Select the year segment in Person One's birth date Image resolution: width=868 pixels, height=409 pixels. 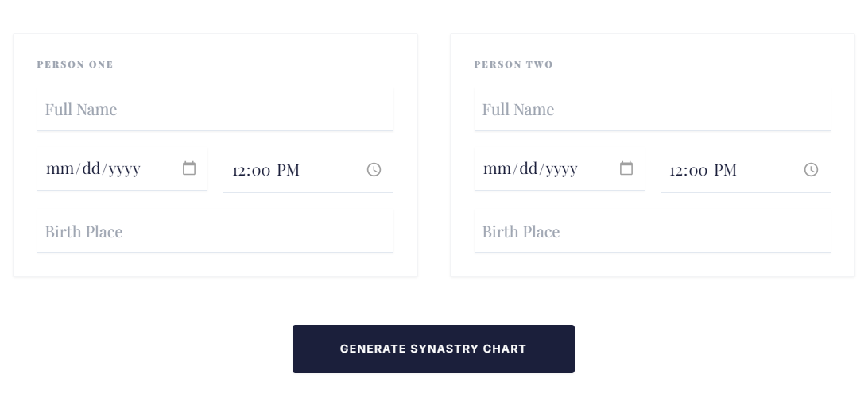[124, 168]
